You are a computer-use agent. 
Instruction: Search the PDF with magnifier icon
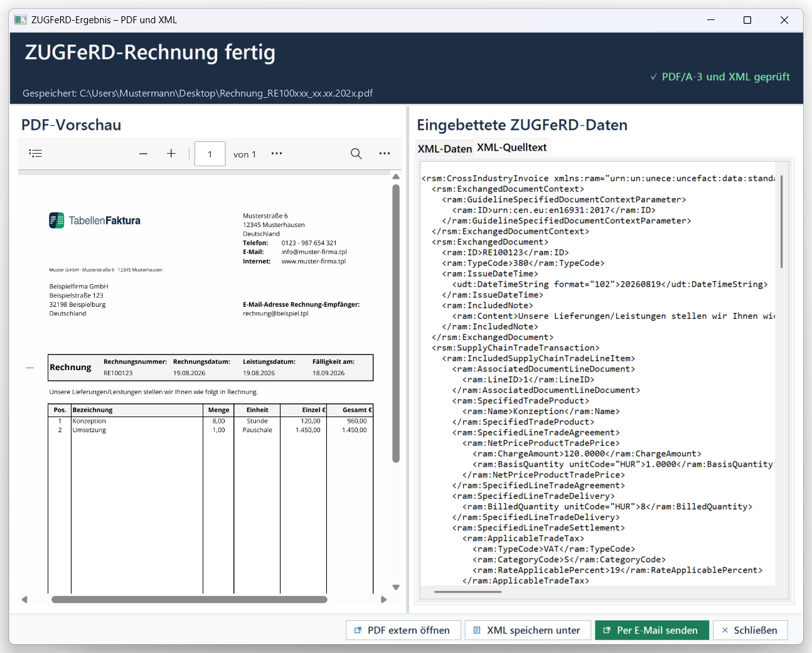[x=356, y=154]
